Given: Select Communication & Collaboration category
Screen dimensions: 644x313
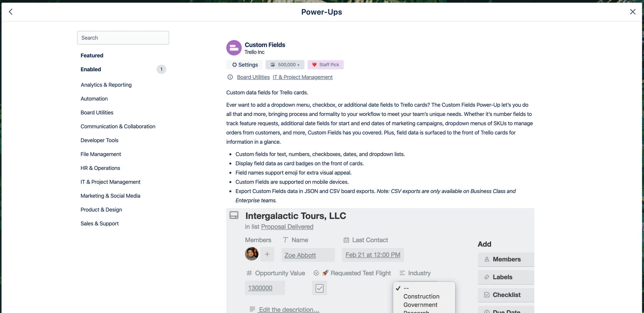Looking at the screenshot, I should pyautogui.click(x=118, y=126).
